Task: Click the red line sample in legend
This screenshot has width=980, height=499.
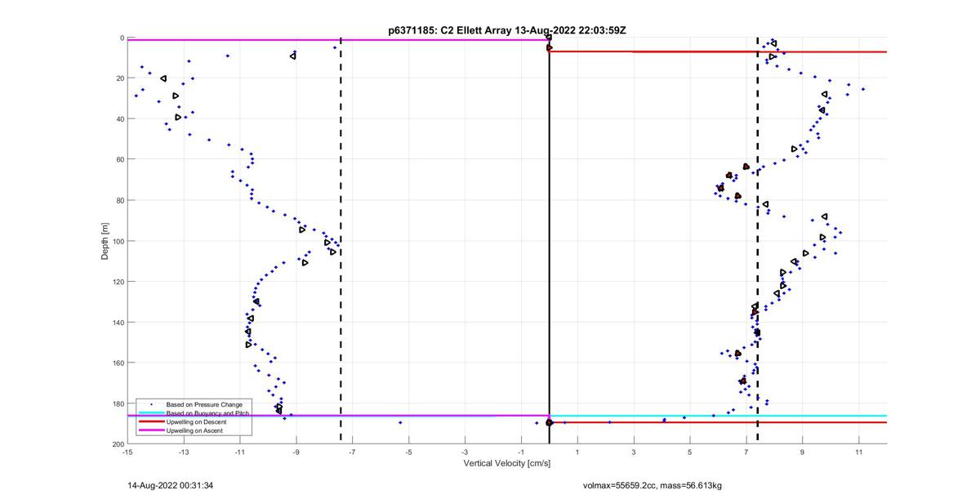Action: (150, 421)
